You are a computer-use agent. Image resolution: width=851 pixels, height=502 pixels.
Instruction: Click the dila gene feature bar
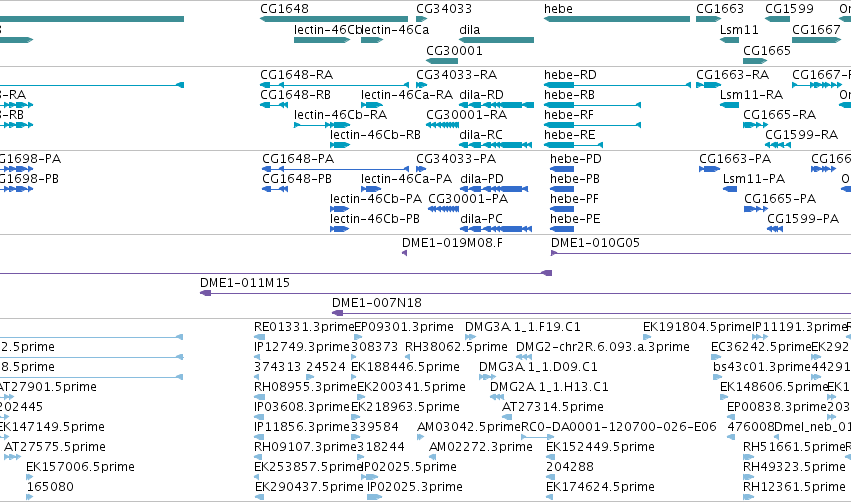497,40
